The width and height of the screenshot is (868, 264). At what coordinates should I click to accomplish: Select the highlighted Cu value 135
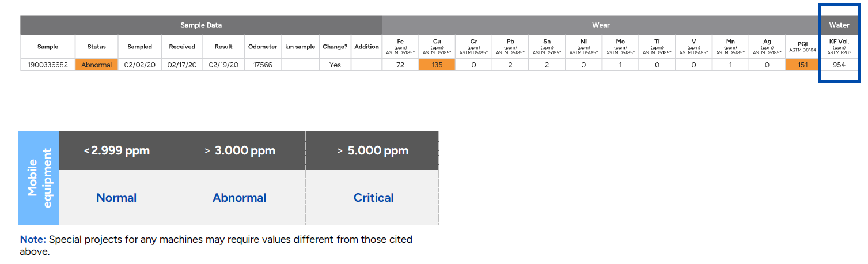[437, 65]
